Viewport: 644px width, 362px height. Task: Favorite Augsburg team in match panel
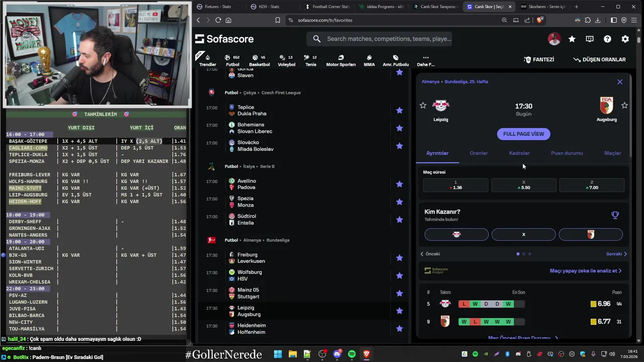click(x=624, y=106)
